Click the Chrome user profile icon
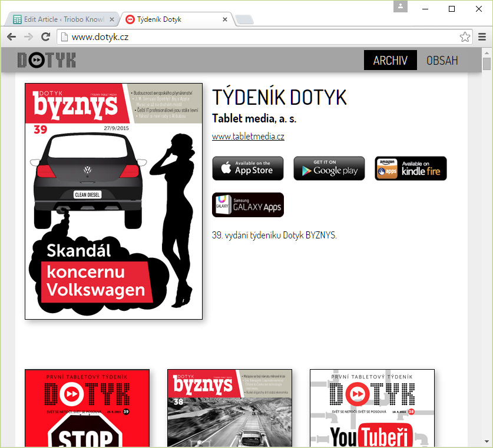This screenshot has width=493, height=448. pyautogui.click(x=401, y=6)
